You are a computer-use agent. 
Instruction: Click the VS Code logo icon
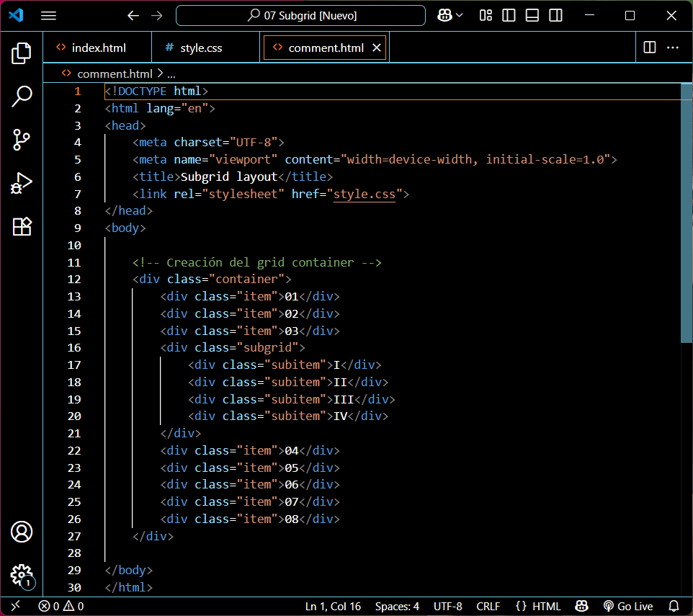click(x=16, y=15)
